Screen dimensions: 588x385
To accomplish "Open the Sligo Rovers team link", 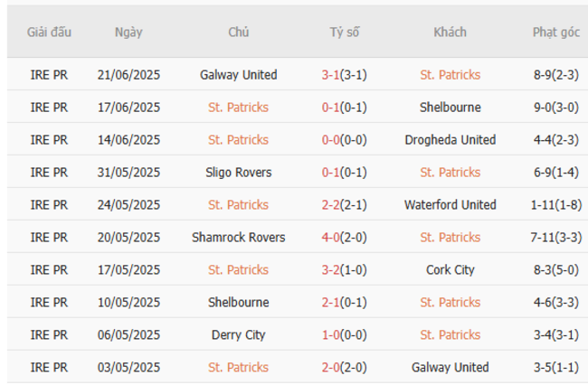I will click(x=238, y=173).
